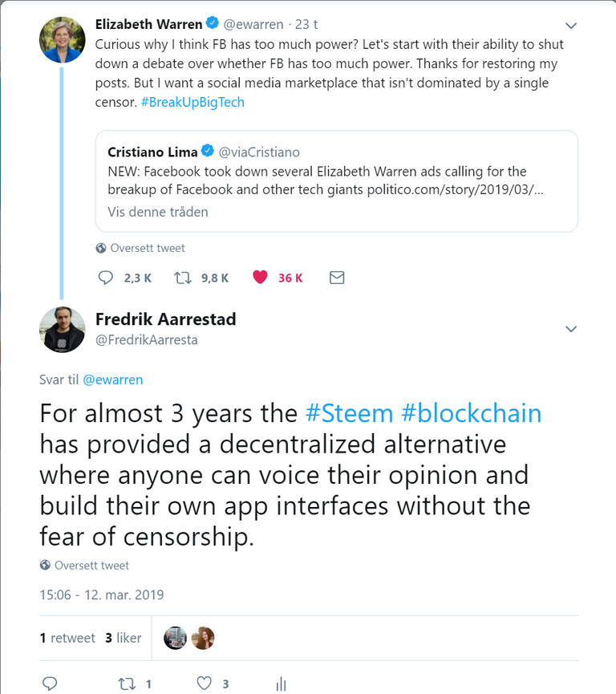Click the retweet icon on Warren's tweet
616x694 pixels.
click(184, 278)
